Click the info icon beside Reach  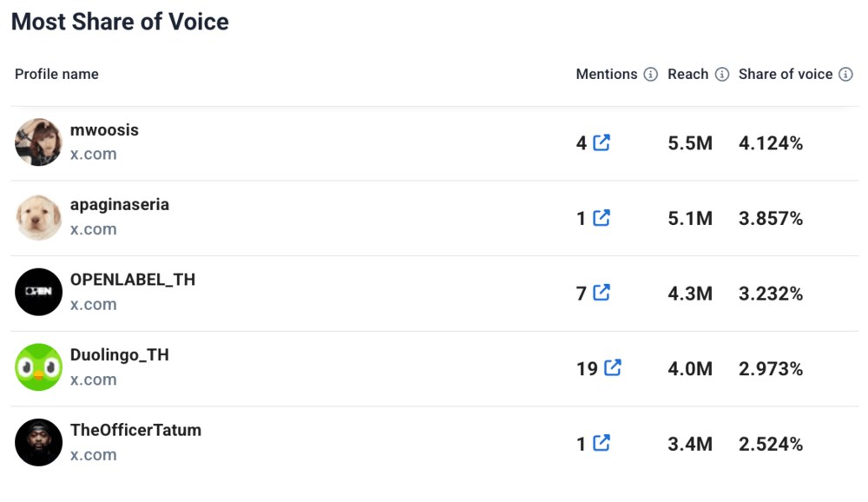coord(722,75)
